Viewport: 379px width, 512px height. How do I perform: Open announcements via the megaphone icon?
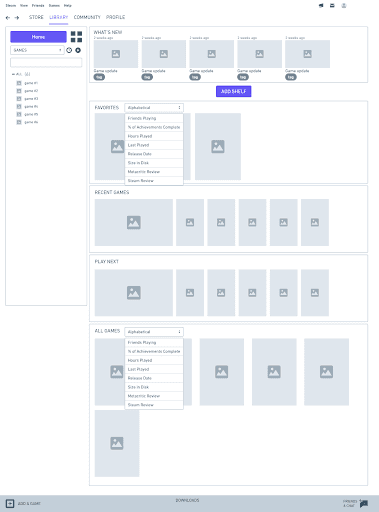pyautogui.click(x=321, y=6)
